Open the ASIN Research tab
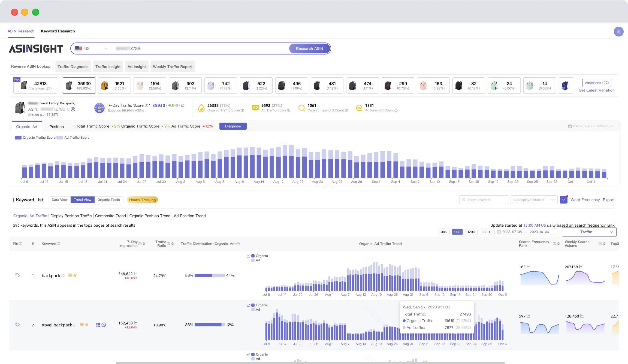The height and width of the screenshot is (364, 628). point(21,31)
